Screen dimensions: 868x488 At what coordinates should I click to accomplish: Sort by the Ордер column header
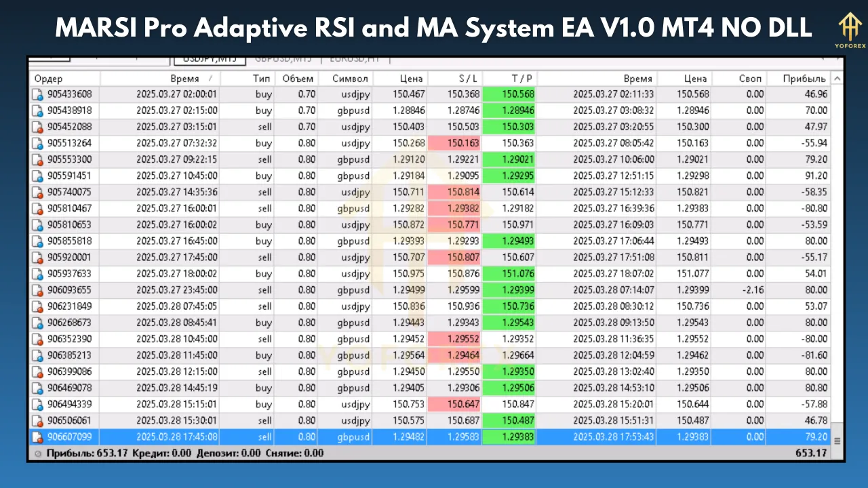[65, 79]
